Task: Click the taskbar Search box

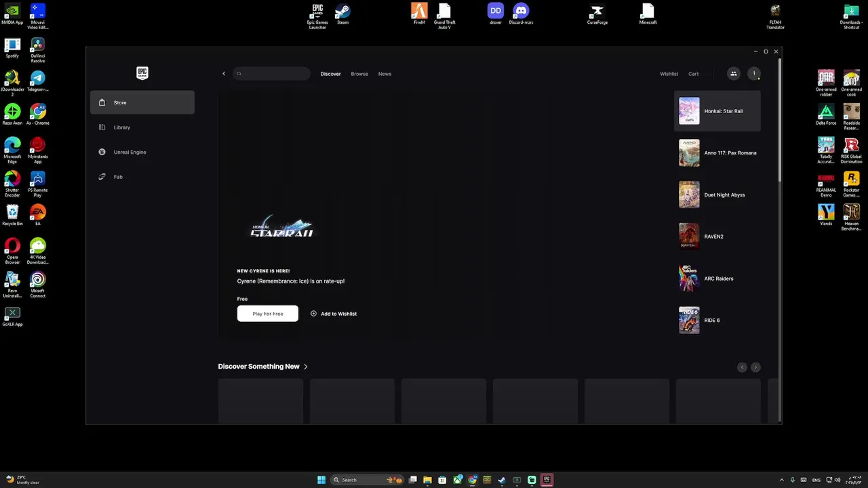Action: click(368, 480)
